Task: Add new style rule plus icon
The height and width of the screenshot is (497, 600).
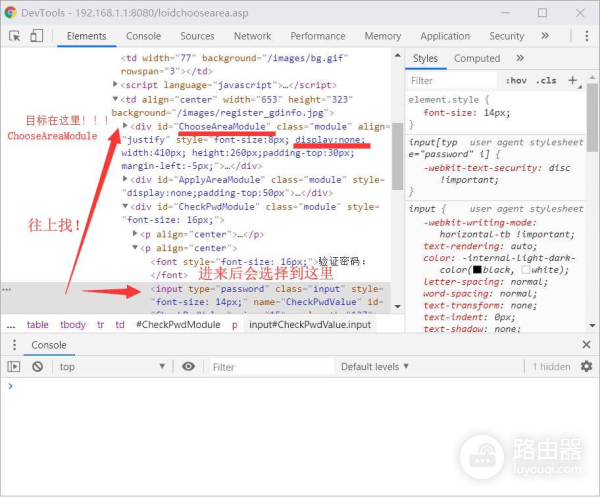Action: coord(573,80)
